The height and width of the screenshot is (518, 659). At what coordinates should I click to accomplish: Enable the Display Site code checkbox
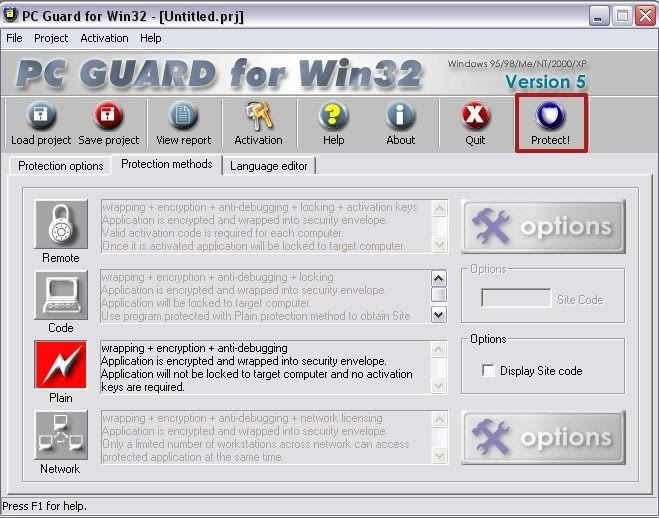(488, 371)
